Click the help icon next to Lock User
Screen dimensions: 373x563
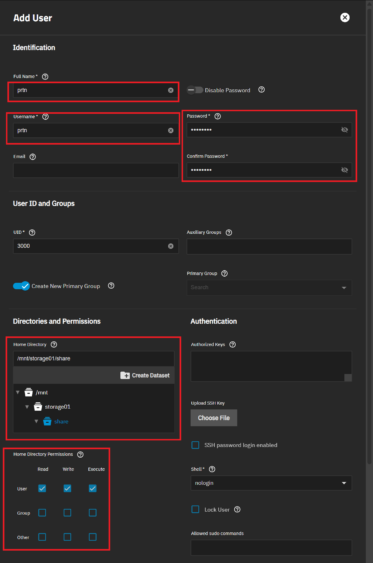tap(237, 510)
